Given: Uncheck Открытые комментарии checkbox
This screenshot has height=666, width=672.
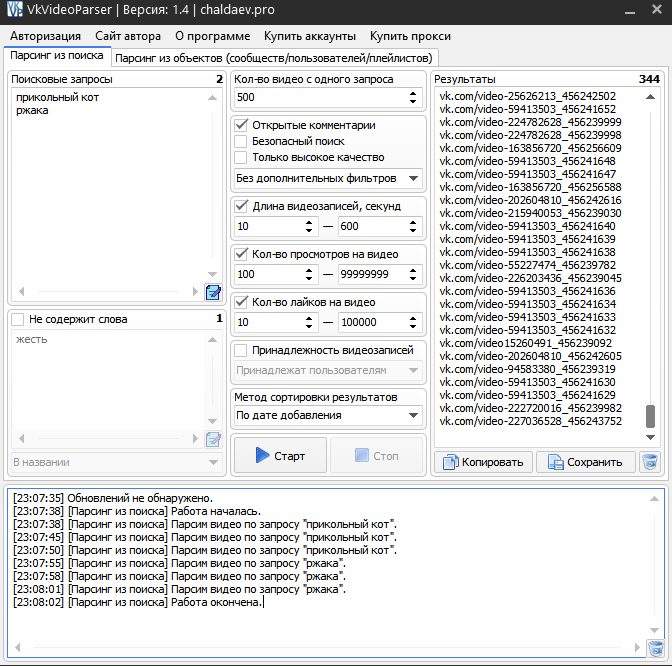Looking at the screenshot, I should (x=241, y=125).
